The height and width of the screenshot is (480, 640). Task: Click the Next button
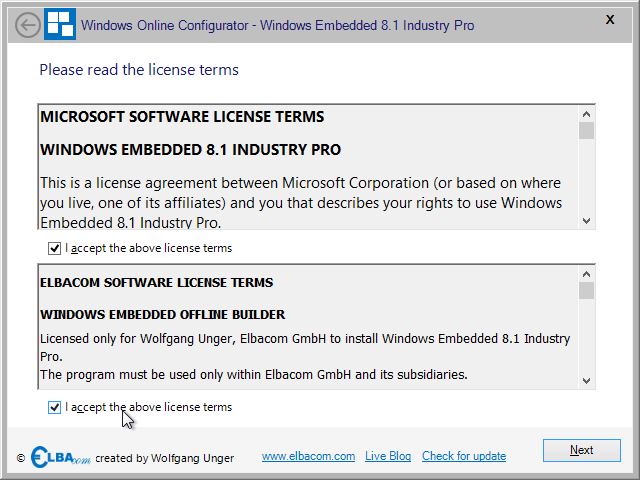[x=582, y=450]
